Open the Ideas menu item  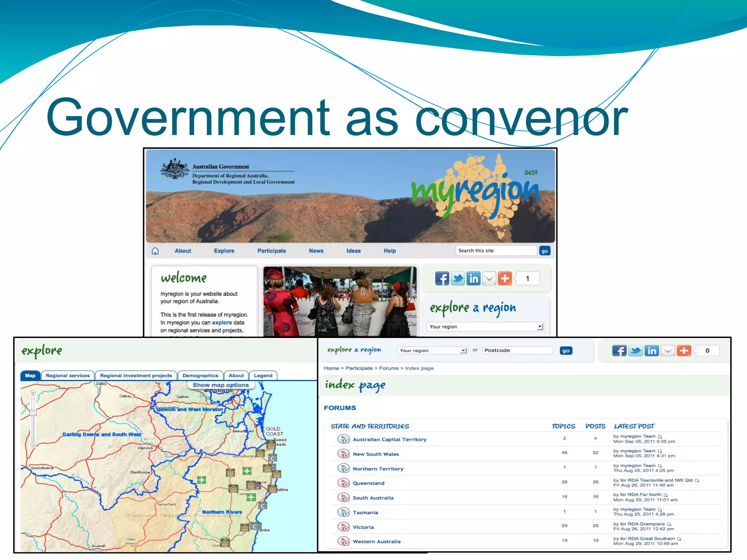point(353,251)
